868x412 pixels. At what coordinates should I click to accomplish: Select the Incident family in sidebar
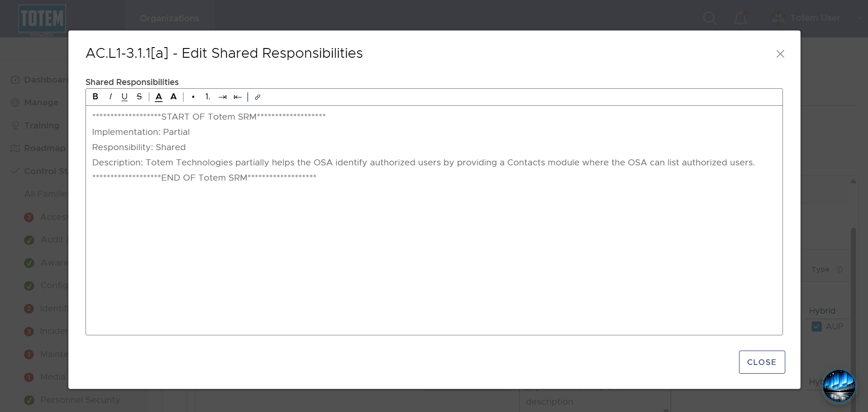[46, 331]
